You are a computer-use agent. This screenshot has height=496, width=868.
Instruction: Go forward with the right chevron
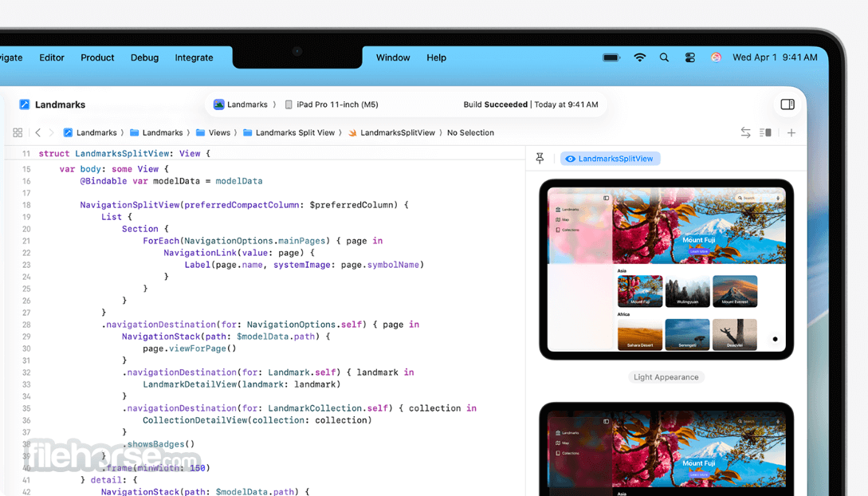point(52,132)
